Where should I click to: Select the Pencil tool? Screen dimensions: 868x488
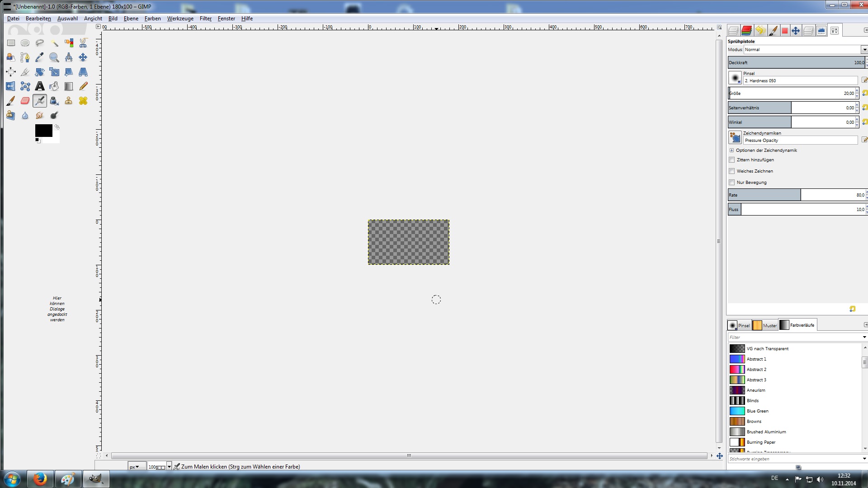coord(83,86)
